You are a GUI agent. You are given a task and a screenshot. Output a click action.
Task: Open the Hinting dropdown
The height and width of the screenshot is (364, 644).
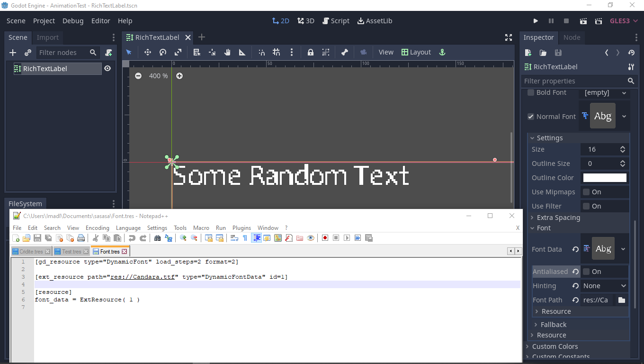(605, 285)
